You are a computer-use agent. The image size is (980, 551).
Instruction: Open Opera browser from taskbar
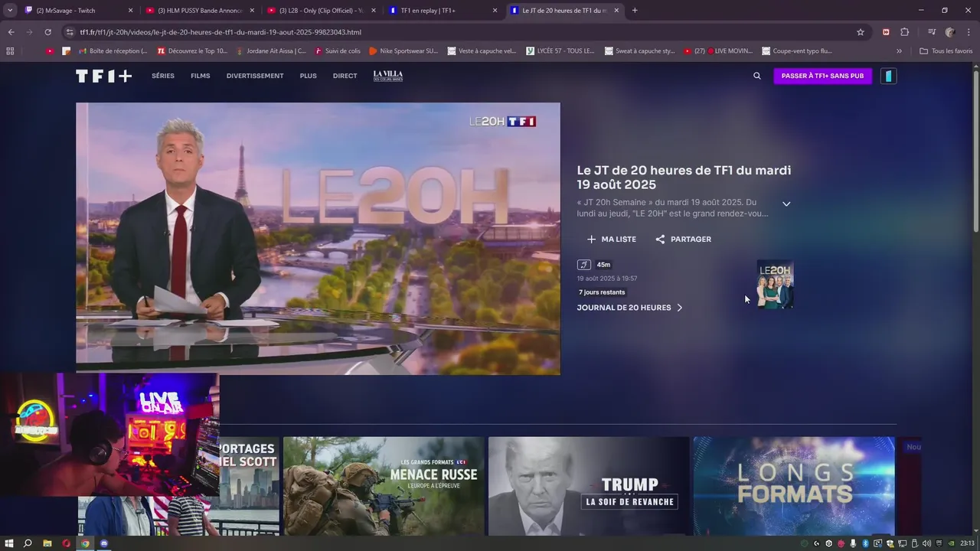67,543
